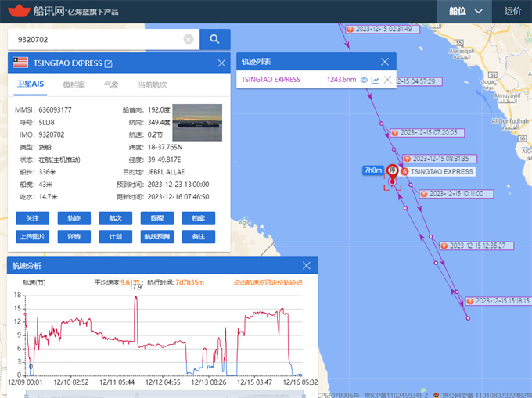The image size is (532, 398).
Task: Open the 气象 weather tab
Action: [111, 84]
